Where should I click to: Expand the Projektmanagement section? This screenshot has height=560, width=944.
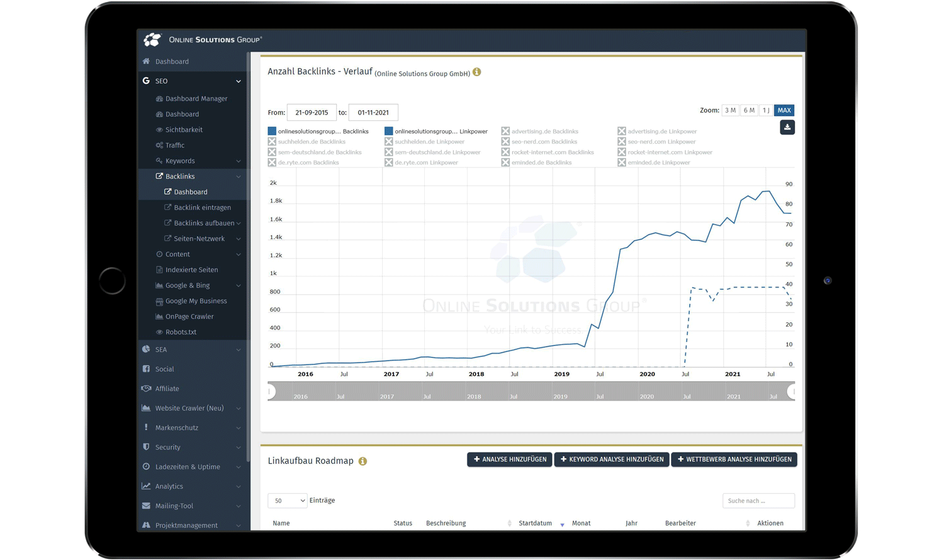coord(239,525)
